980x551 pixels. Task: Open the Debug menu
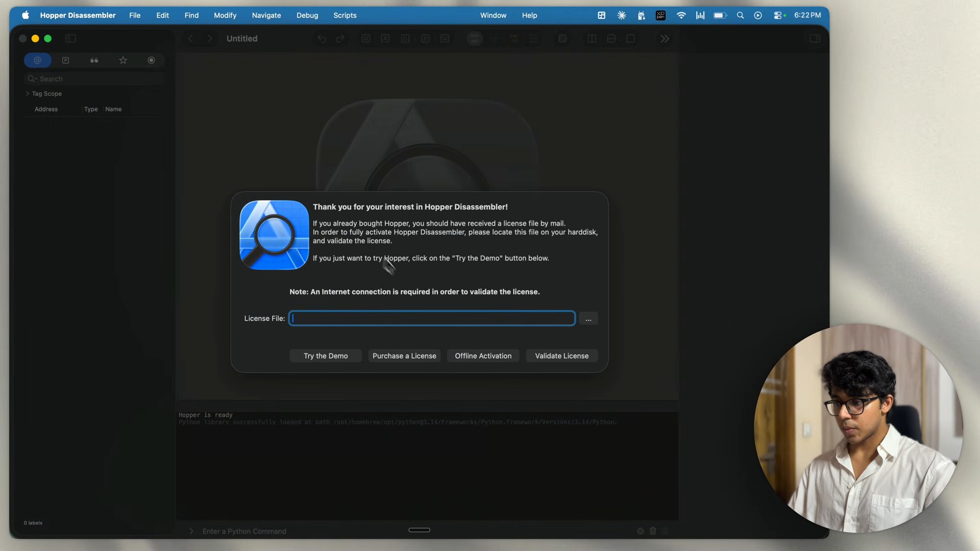[307, 15]
